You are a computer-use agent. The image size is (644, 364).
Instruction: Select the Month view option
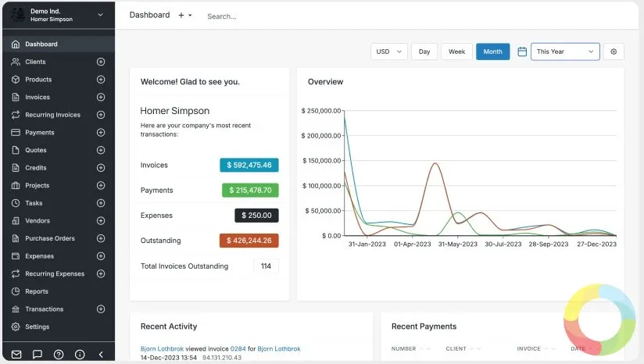pyautogui.click(x=493, y=52)
